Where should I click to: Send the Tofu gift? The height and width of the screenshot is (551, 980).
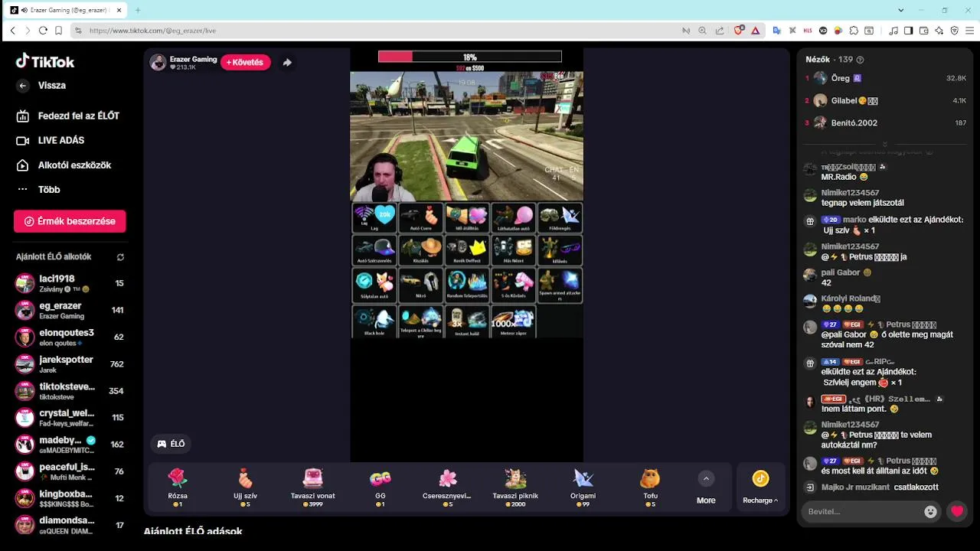(x=650, y=487)
